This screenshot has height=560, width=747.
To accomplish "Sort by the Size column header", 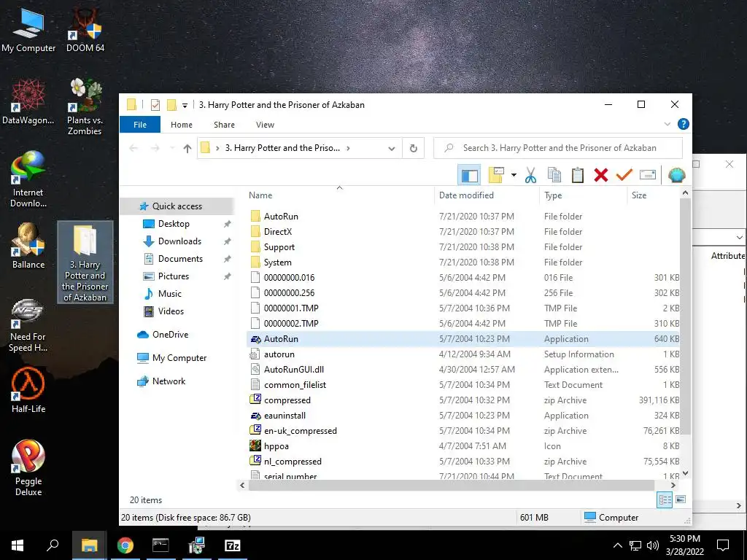I will tap(653, 195).
